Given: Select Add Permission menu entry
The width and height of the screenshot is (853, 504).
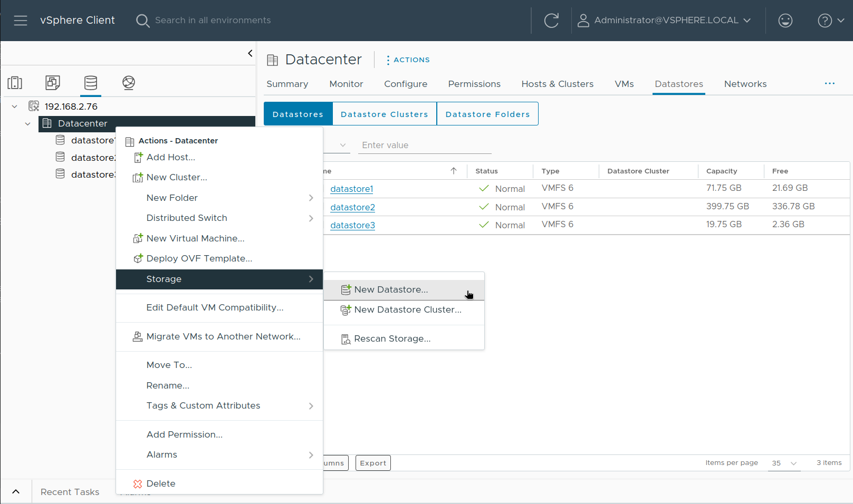Looking at the screenshot, I should (219, 435).
